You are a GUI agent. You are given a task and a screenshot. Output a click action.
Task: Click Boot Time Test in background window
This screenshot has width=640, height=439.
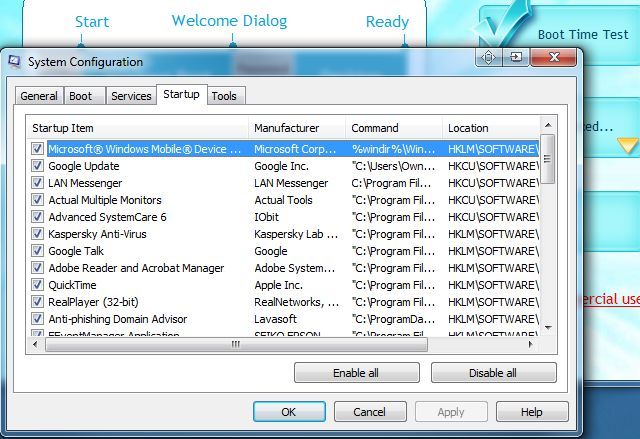click(x=583, y=35)
